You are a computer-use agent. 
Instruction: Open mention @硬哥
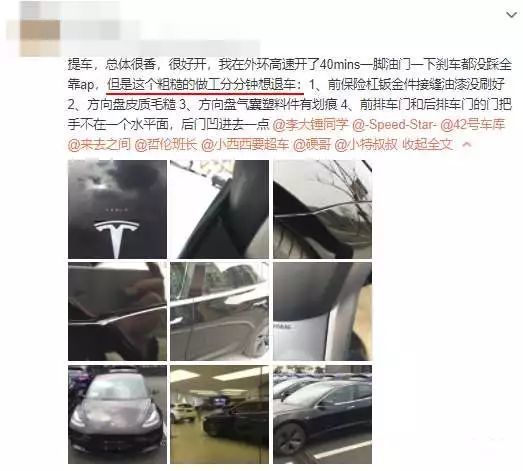pyautogui.click(x=312, y=144)
